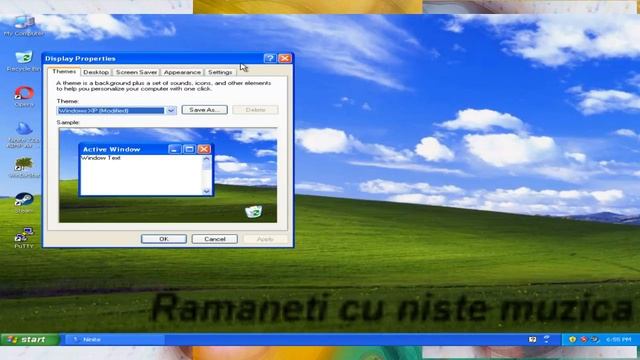Close the Display Properties dialog

pyautogui.click(x=285, y=58)
